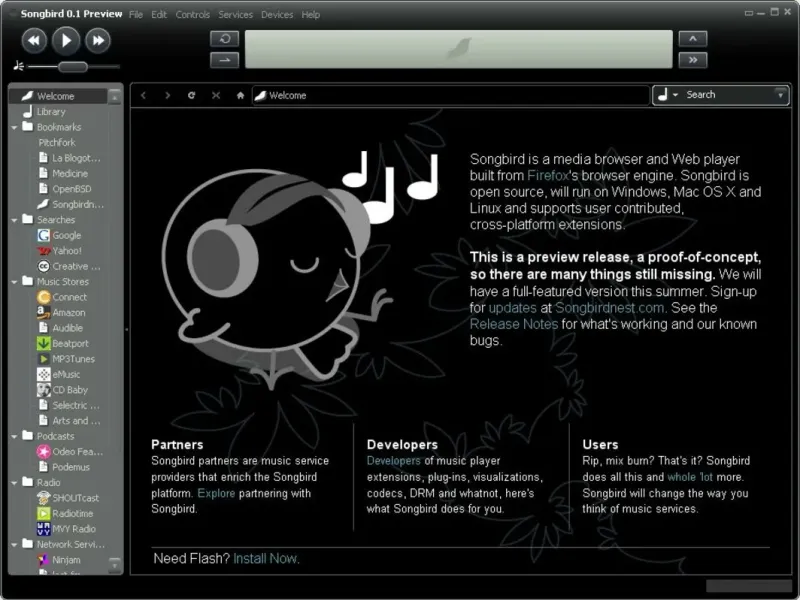
Task: Open the Arts and... store entry
Action: pyautogui.click(x=69, y=421)
